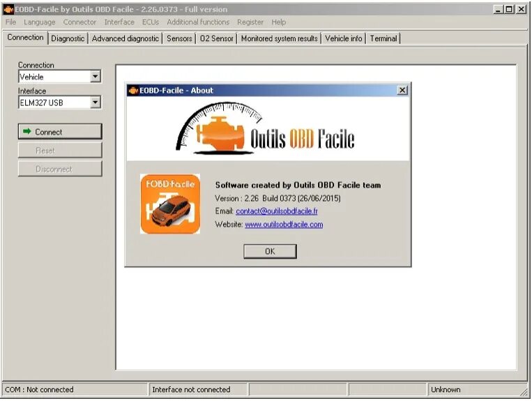Viewport: 532px width, 401px height.
Task: Click the main window title bar app icon
Action: (8, 10)
